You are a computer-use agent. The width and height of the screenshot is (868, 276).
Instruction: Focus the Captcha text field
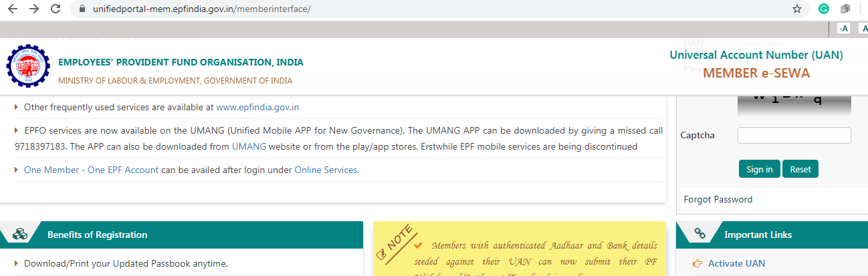click(x=794, y=135)
